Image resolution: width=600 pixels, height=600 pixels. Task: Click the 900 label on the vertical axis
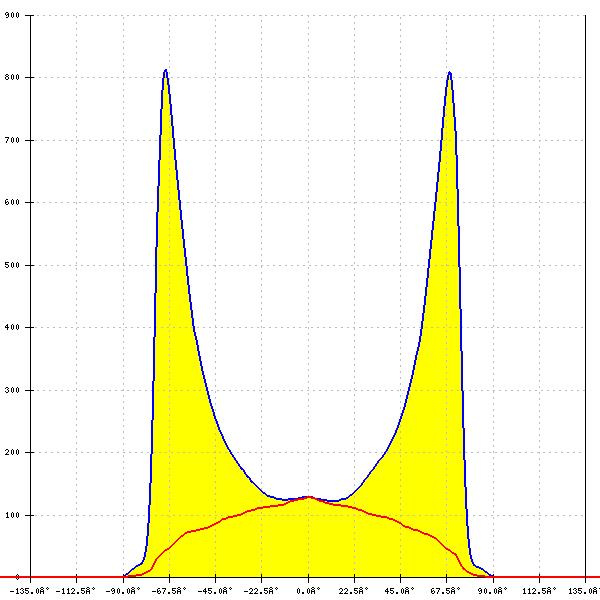[x=12, y=15]
